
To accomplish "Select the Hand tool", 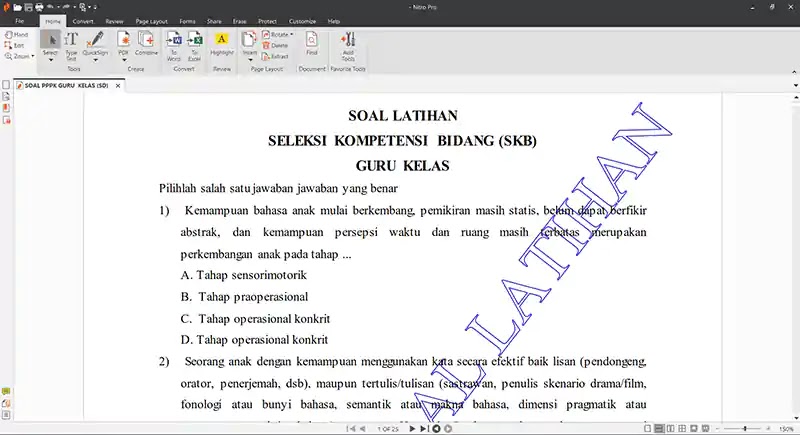I will click(16, 35).
